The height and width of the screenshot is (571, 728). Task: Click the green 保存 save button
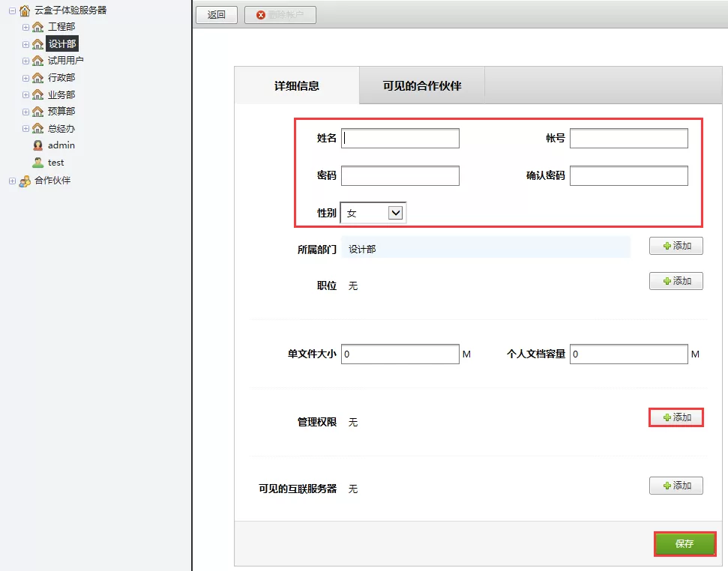tap(685, 543)
